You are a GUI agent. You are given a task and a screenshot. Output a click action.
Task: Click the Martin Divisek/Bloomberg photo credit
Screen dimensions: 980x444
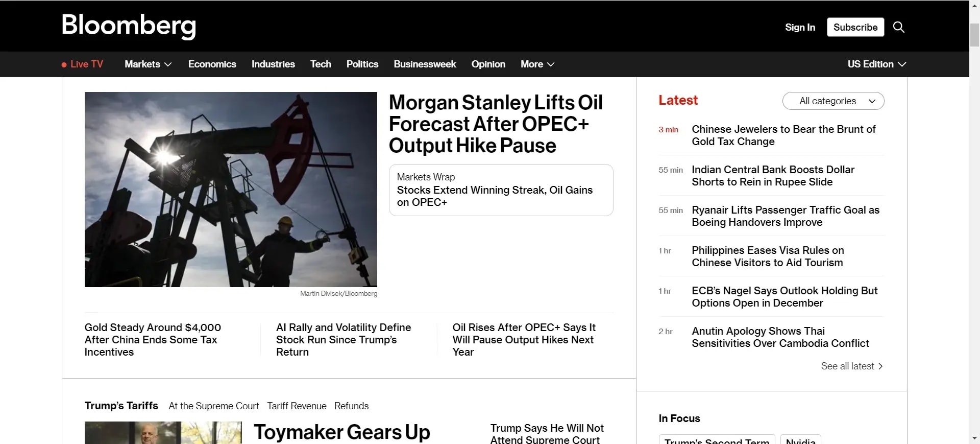click(x=339, y=294)
